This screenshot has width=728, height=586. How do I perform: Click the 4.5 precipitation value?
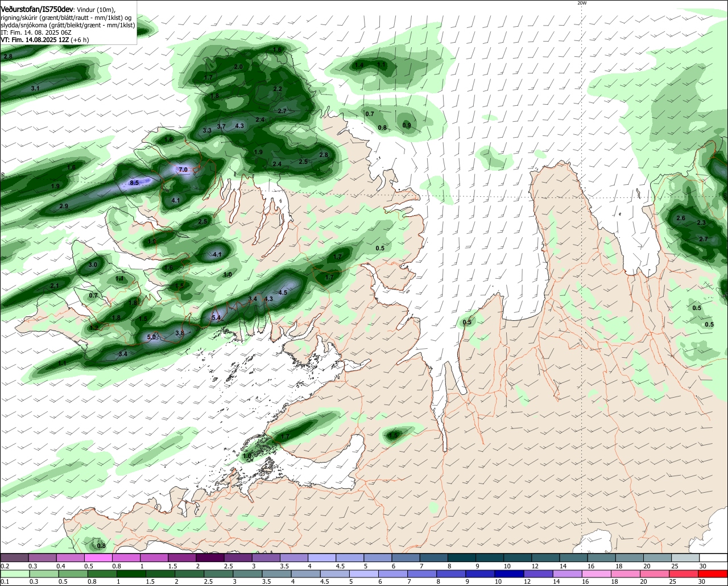point(283,292)
